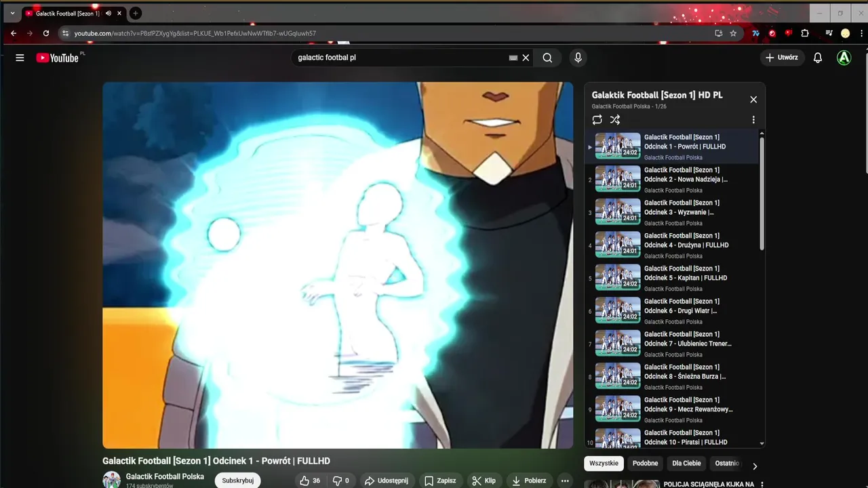This screenshot has height=488, width=868.
Task: Click the magnifier search button
Action: pyautogui.click(x=547, y=58)
